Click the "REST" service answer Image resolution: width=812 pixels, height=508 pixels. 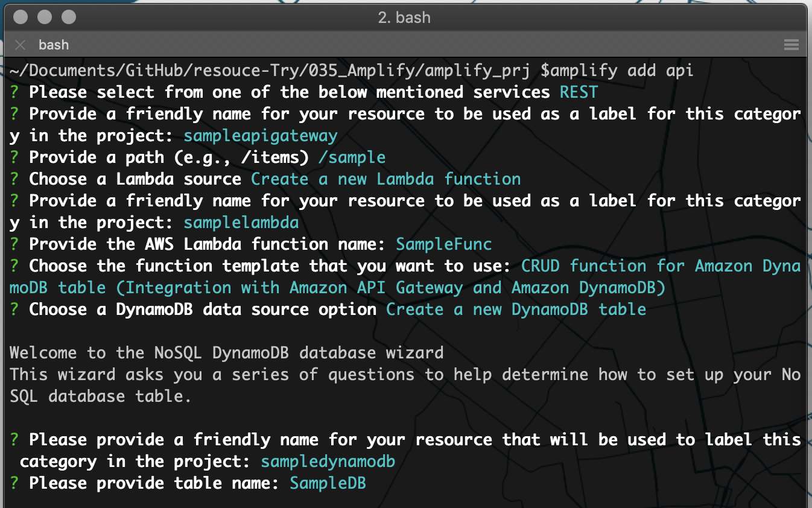click(x=579, y=92)
